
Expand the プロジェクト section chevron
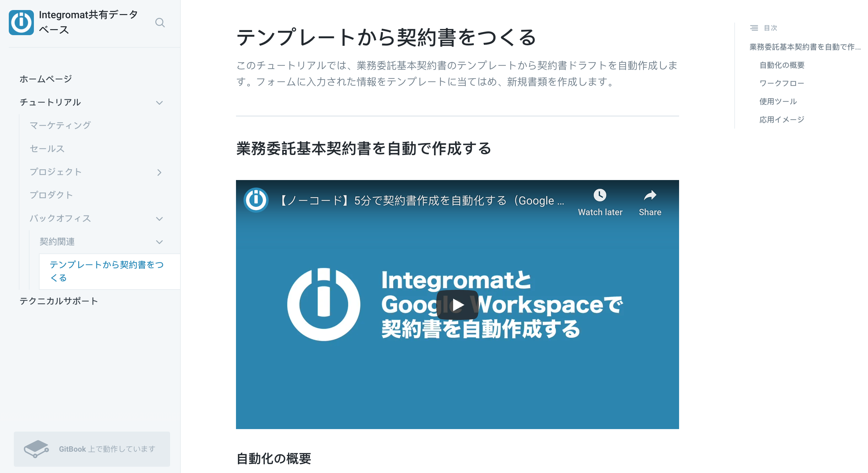point(159,173)
